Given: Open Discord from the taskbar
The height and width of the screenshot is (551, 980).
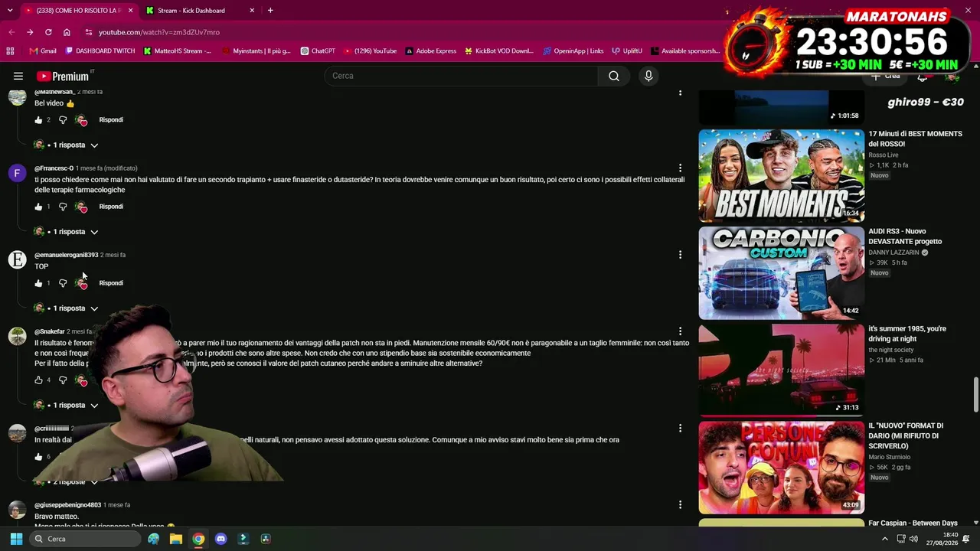Looking at the screenshot, I should point(221,539).
